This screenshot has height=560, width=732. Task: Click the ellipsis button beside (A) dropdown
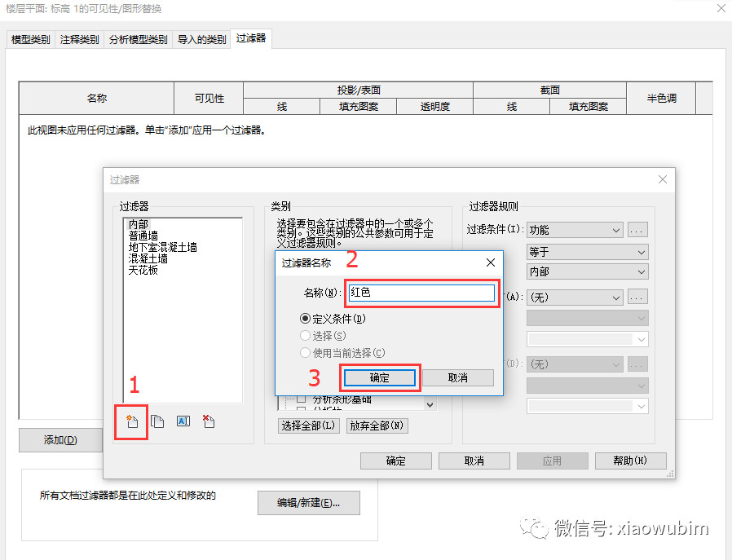point(637,298)
